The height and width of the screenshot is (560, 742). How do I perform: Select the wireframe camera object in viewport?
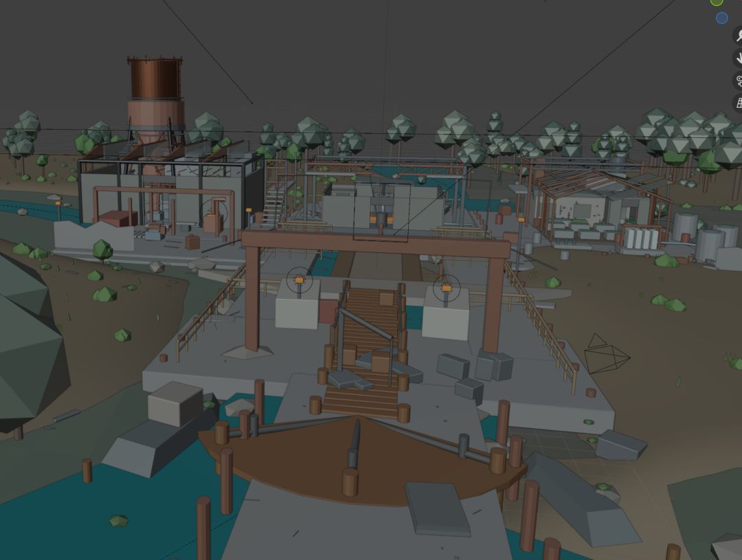[607, 354]
